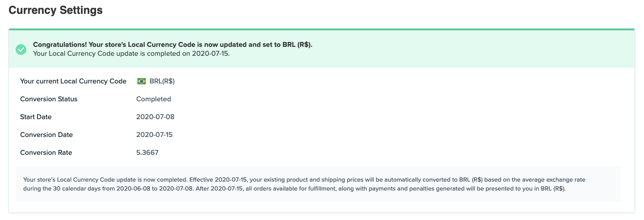Click the Conversion Date label
This screenshot has width=644, height=220.
coord(46,135)
